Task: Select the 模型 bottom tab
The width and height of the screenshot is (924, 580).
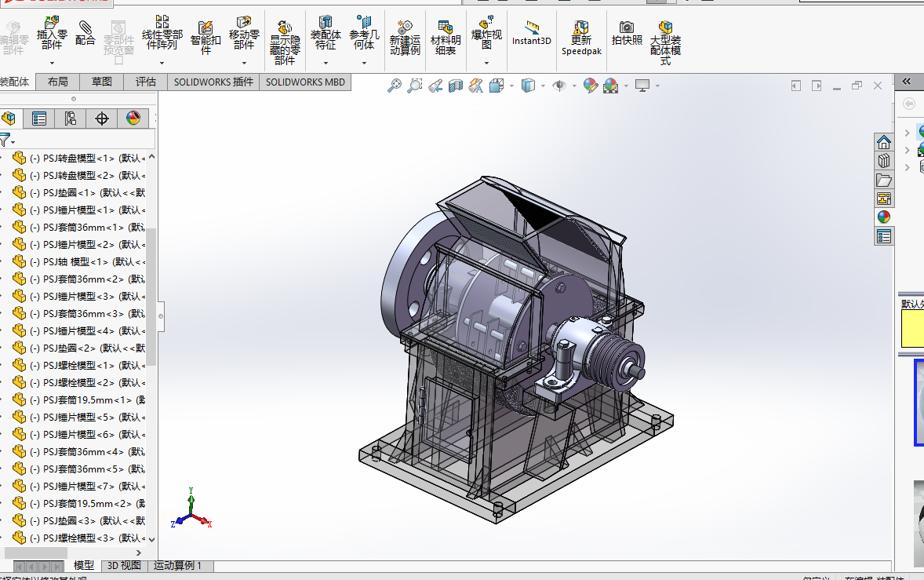Action: (x=84, y=566)
